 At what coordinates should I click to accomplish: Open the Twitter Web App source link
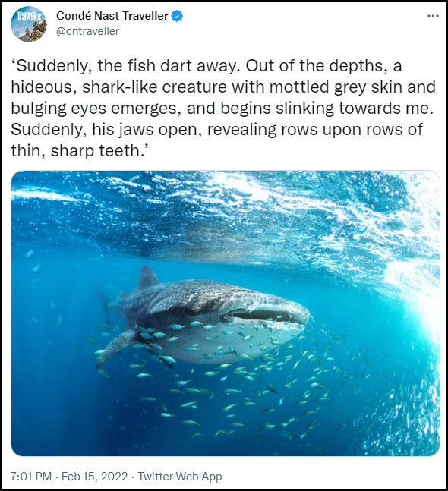(x=180, y=477)
